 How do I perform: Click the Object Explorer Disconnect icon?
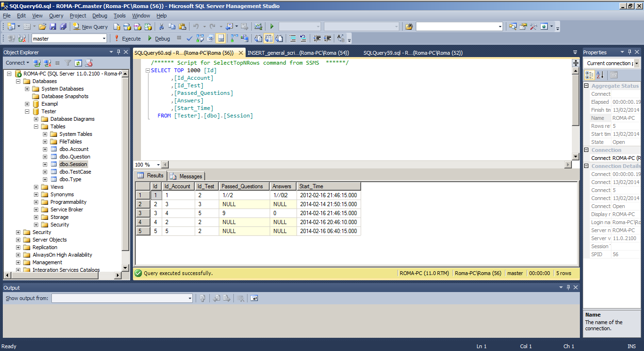(47, 63)
